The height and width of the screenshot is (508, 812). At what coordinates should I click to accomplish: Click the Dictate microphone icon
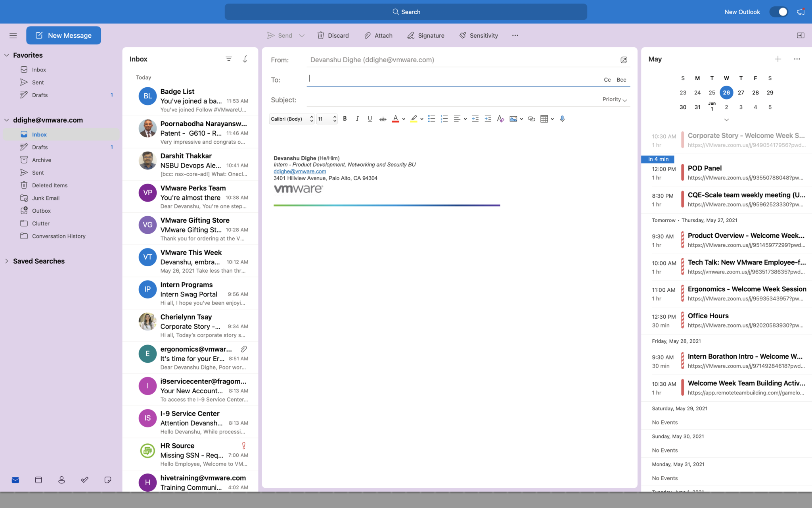[562, 119]
